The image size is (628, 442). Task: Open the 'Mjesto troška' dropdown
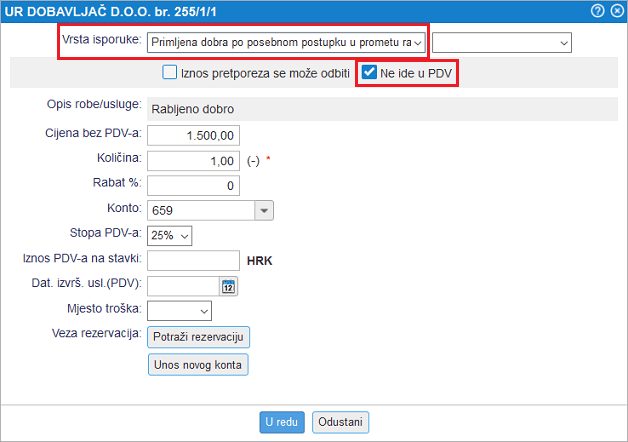(x=179, y=310)
